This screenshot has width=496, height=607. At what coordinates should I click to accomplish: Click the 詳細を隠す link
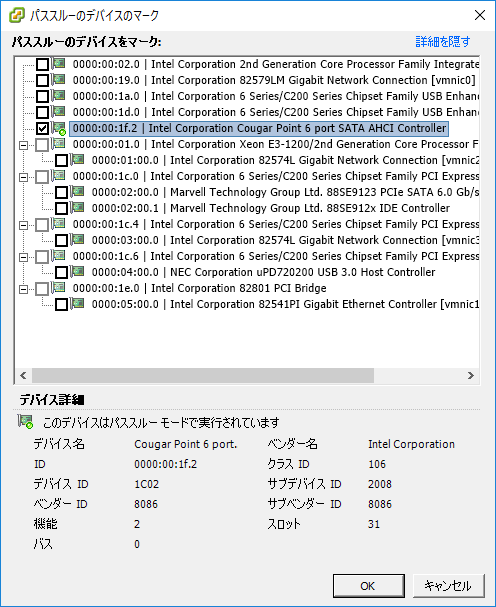click(x=443, y=41)
